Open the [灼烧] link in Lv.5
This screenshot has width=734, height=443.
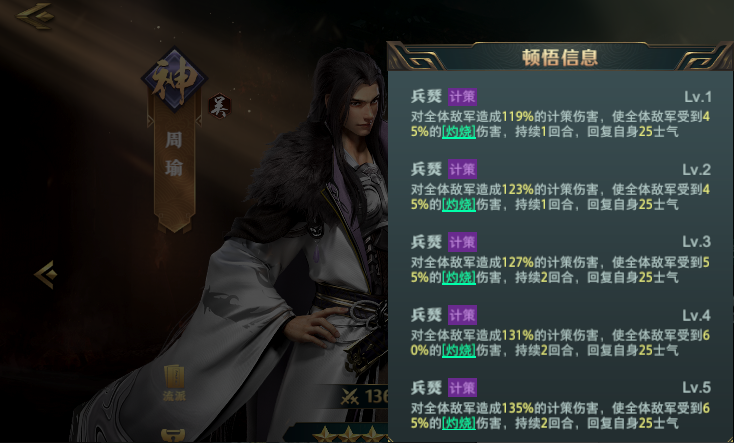459,423
